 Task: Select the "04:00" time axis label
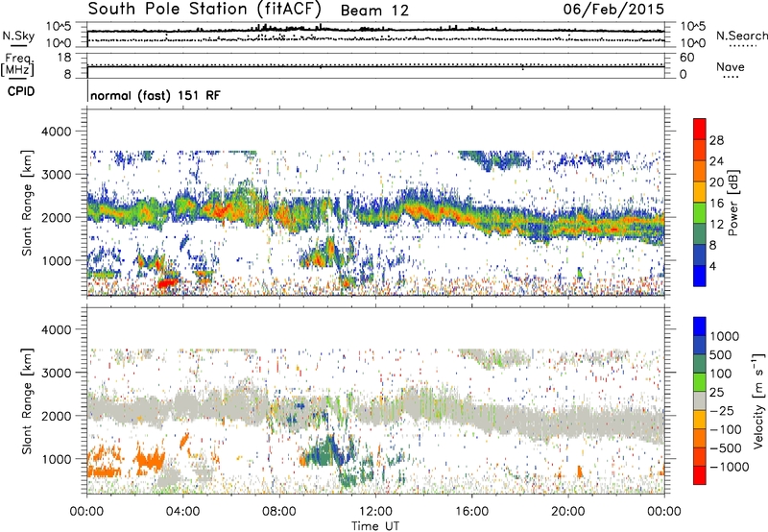[x=183, y=512]
